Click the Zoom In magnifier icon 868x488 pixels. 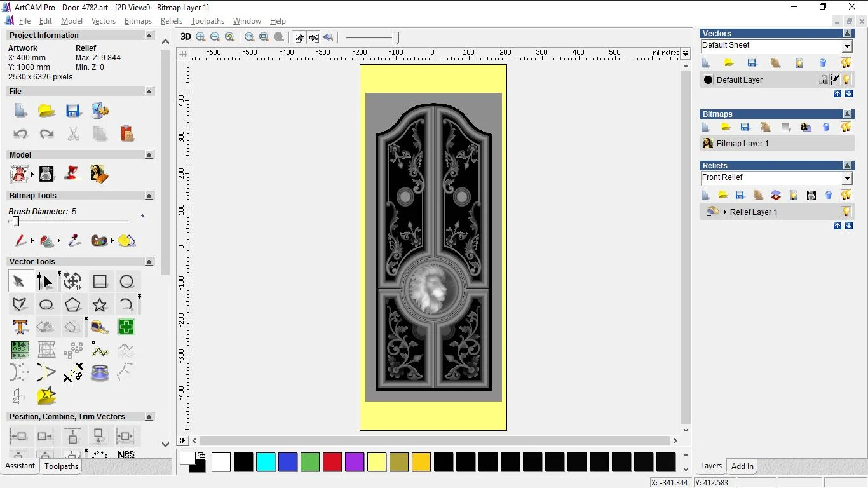click(201, 37)
